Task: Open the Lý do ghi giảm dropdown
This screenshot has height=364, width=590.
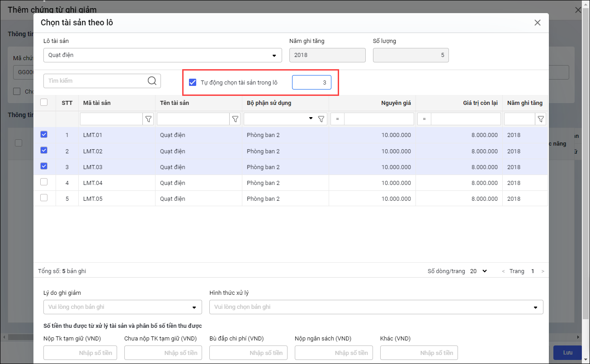Action: pyautogui.click(x=194, y=307)
